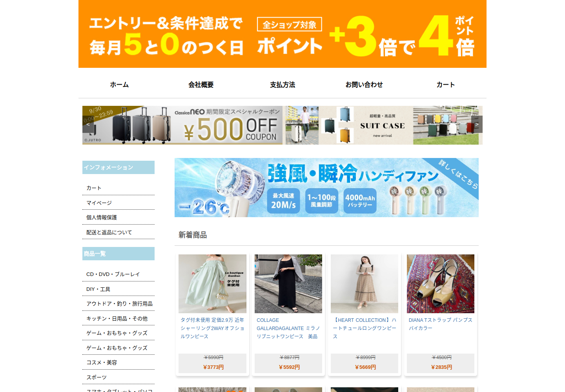Open HEART COLLECTION ワンピース title link
565x392 pixels.
365,328
